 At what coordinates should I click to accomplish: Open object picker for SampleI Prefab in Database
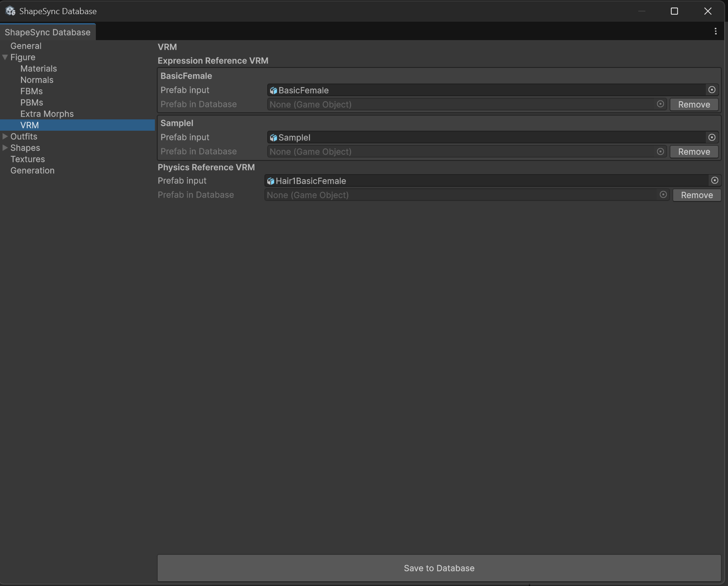[x=660, y=151]
